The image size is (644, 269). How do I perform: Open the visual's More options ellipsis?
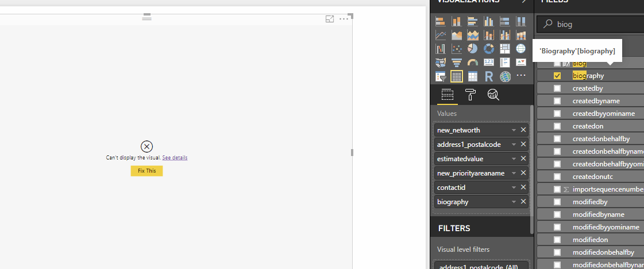[344, 20]
